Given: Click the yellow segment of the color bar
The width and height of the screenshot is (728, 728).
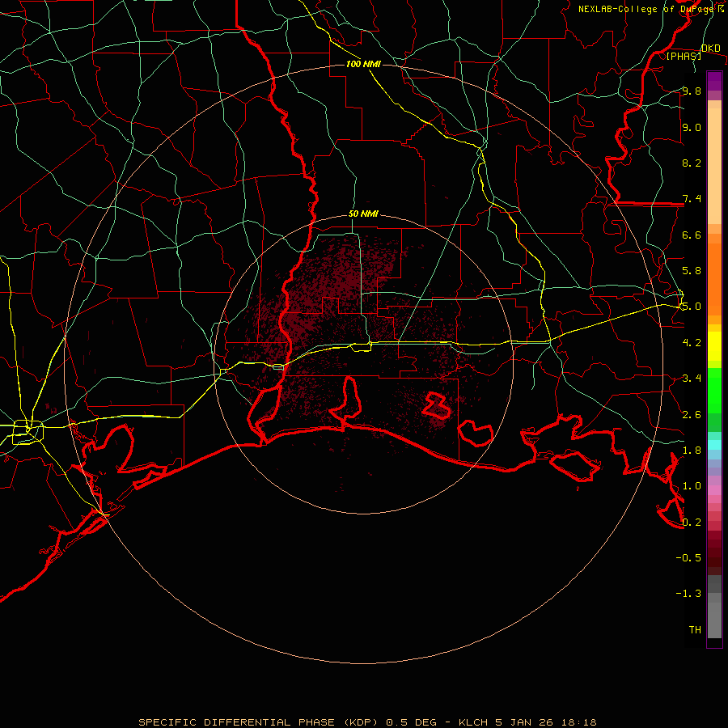Looking at the screenshot, I should (714, 346).
